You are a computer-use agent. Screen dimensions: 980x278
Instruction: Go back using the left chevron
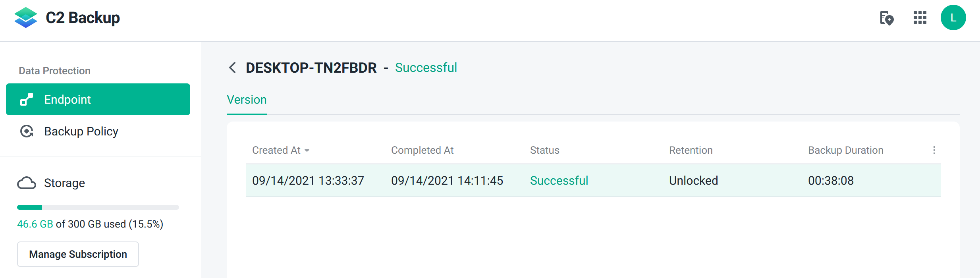(233, 68)
